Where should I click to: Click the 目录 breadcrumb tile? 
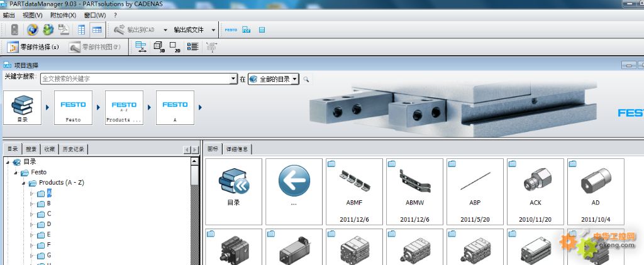coord(22,107)
